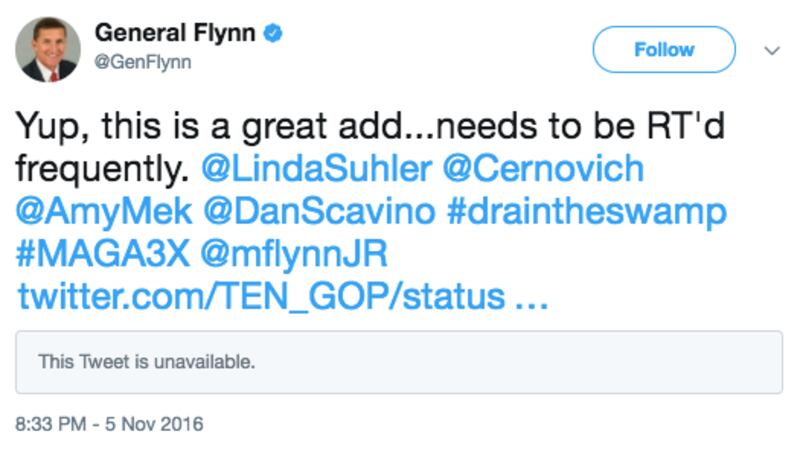Image resolution: width=800 pixels, height=449 pixels.
Task: Click the ellipsis ending the TEN_GOP link
Action: click(x=529, y=297)
